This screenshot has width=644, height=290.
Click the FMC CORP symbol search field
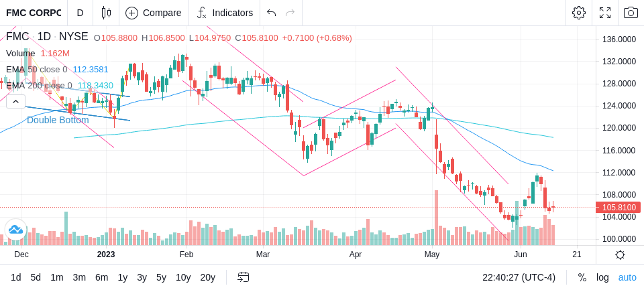[x=34, y=13]
